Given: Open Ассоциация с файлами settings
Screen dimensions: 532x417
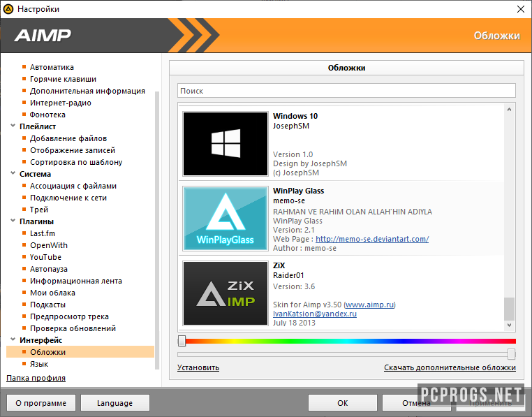Looking at the screenshot, I should click(73, 186).
